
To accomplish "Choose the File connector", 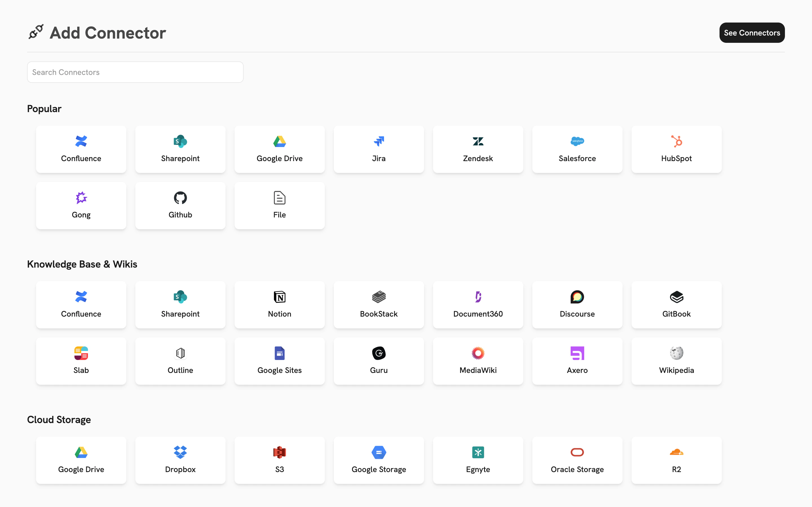I will pyautogui.click(x=279, y=206).
